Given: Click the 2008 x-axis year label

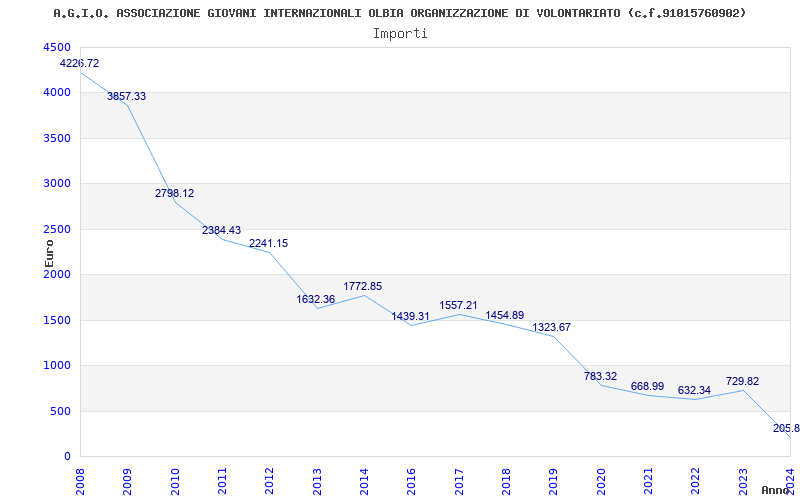Looking at the screenshot, I should click(x=80, y=482).
